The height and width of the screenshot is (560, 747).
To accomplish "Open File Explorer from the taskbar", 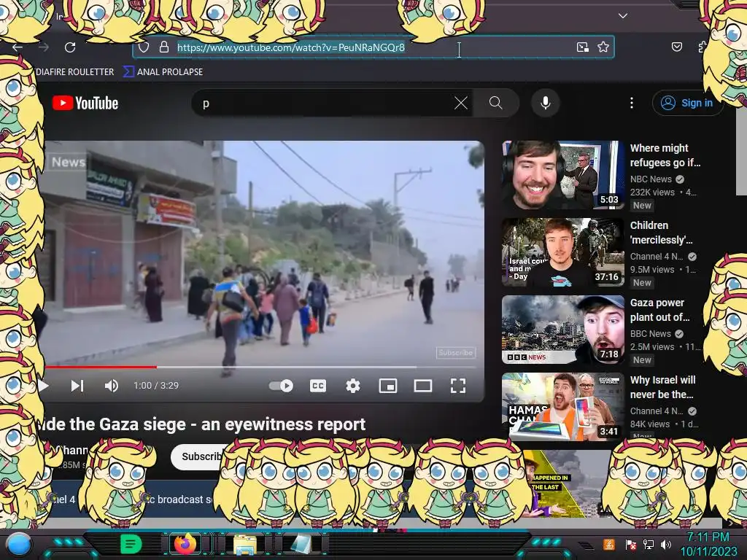I will [x=245, y=544].
